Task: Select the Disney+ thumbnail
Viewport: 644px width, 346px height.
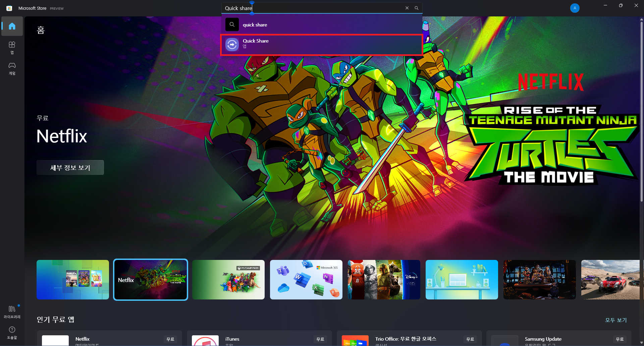Action: tap(384, 280)
